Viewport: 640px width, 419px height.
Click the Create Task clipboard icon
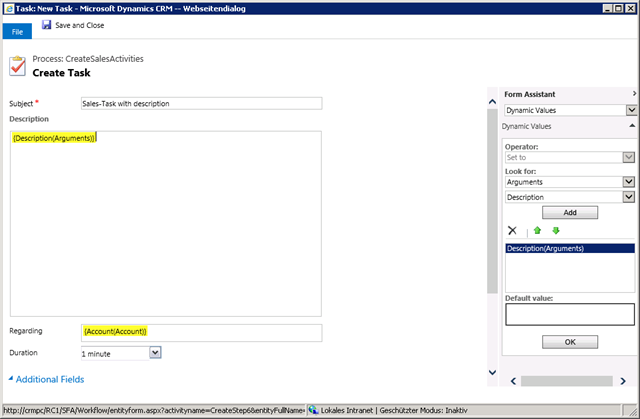coord(18,66)
